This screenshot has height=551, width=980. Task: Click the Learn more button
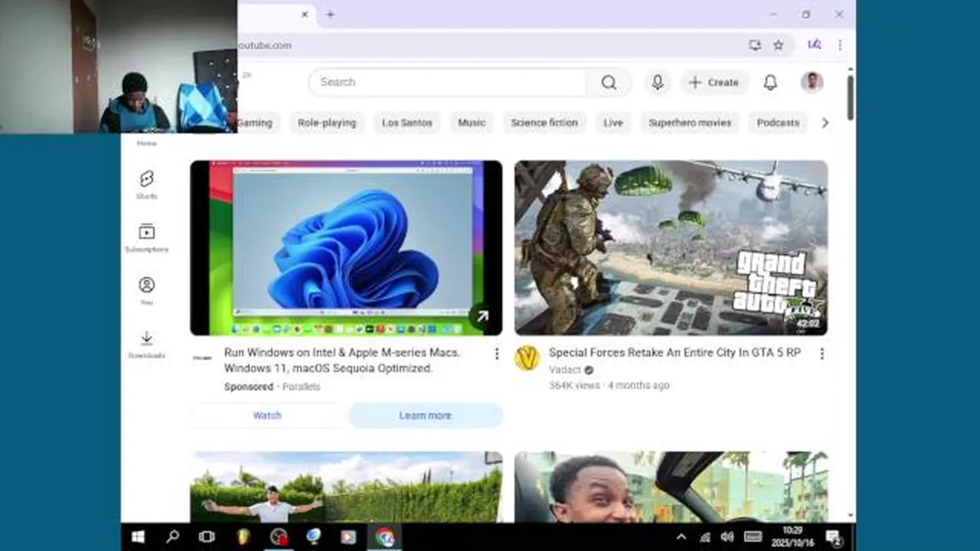pos(425,416)
